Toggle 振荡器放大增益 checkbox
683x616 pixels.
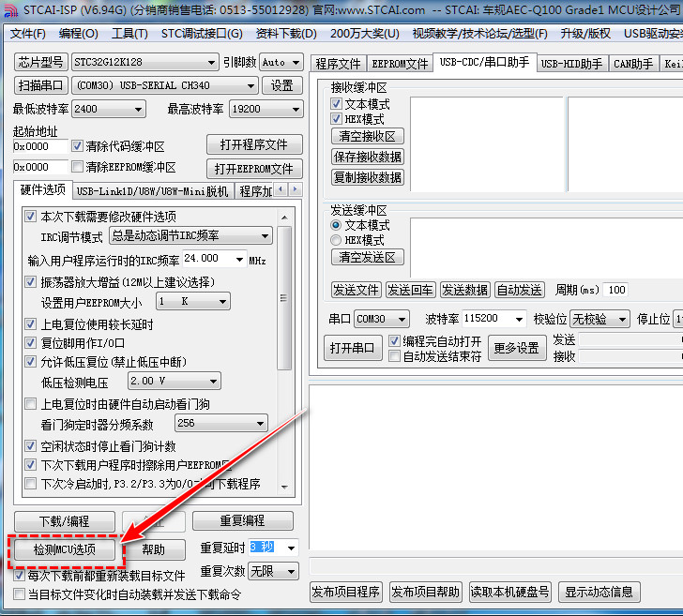(30, 281)
